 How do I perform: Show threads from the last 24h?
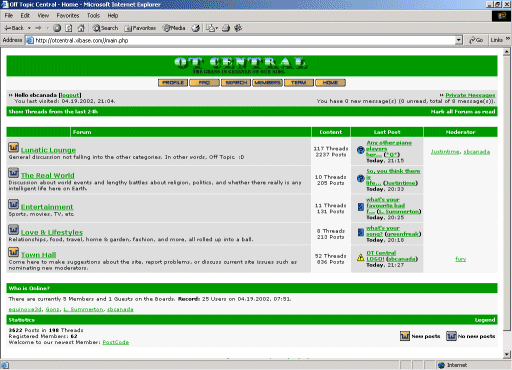53,112
